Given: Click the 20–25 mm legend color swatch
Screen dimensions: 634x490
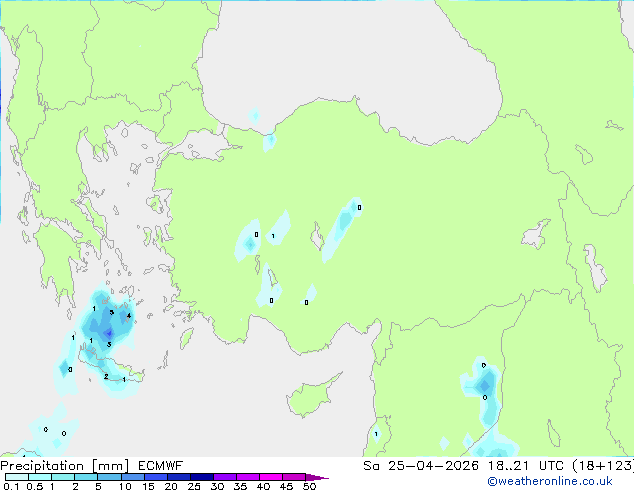Looking at the screenshot, I should pos(178,477).
